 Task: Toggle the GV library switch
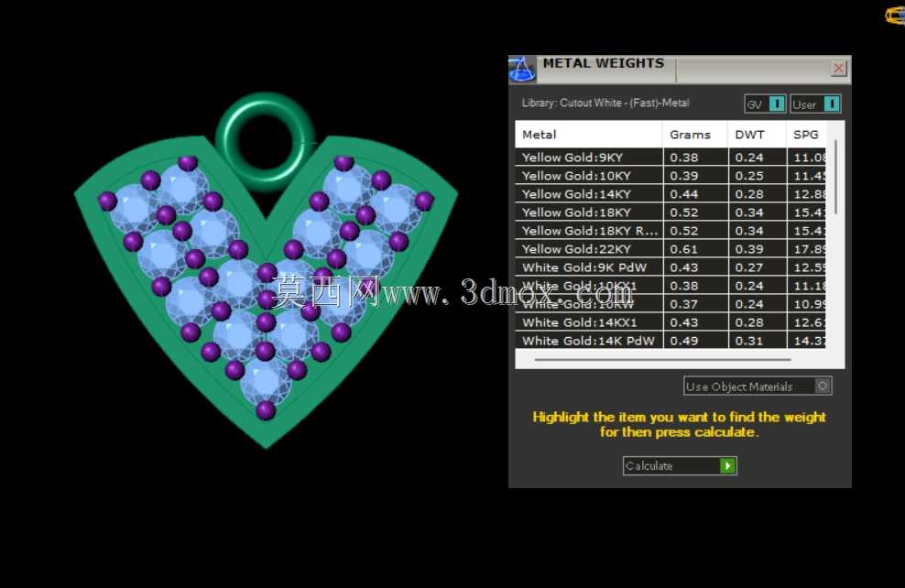coord(777,103)
